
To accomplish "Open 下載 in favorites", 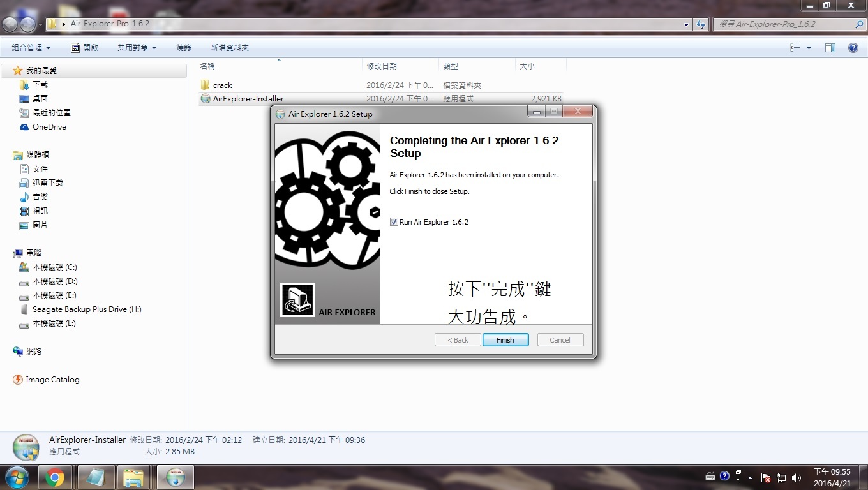I will tap(40, 85).
